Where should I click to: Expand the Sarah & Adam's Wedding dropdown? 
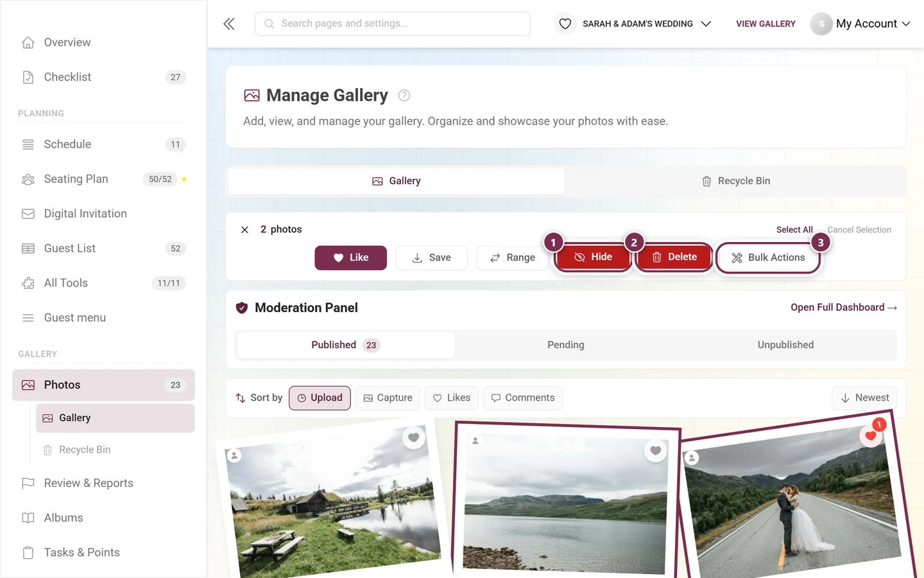(x=633, y=24)
